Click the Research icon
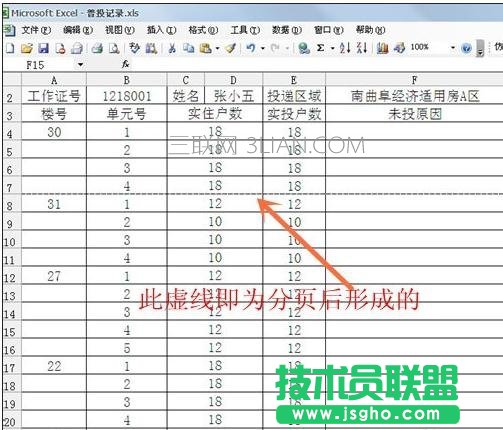 151,49
